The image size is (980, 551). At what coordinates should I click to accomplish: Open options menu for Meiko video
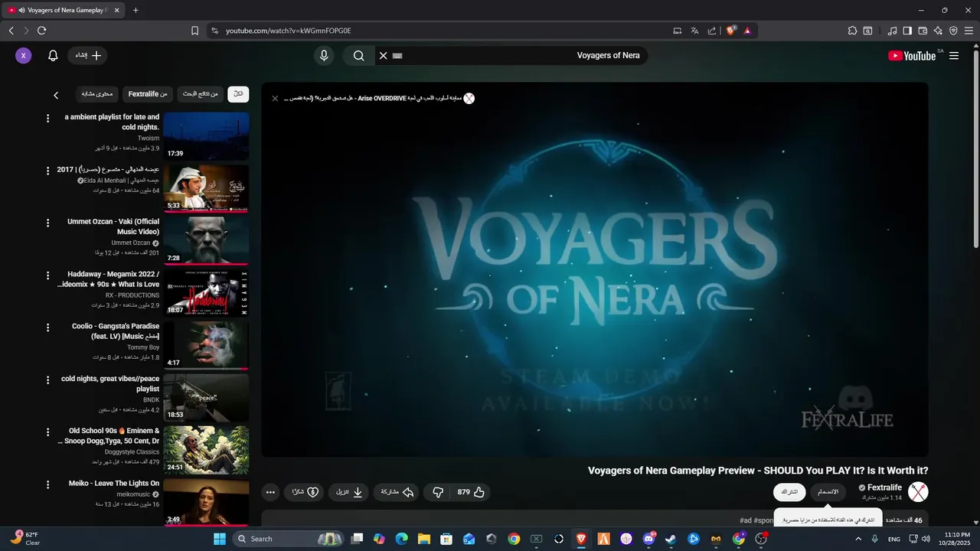[47, 484]
